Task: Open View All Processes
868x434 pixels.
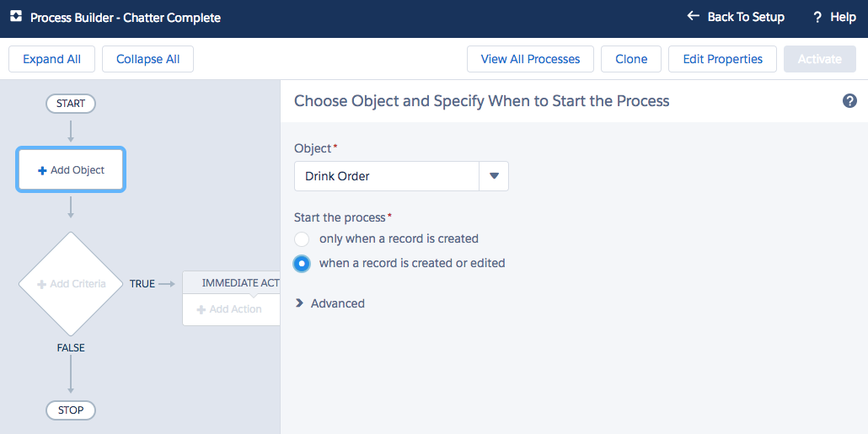Action: click(530, 59)
